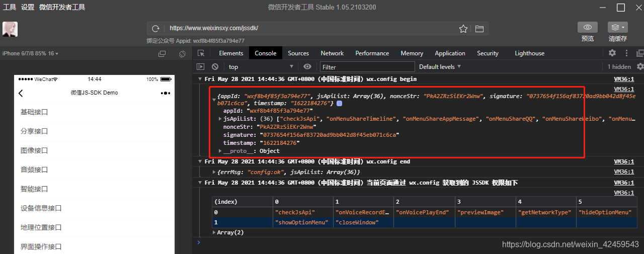Open the 微信开发者工具 menu
Image resolution: width=644 pixels, height=254 pixels.
[62, 7]
